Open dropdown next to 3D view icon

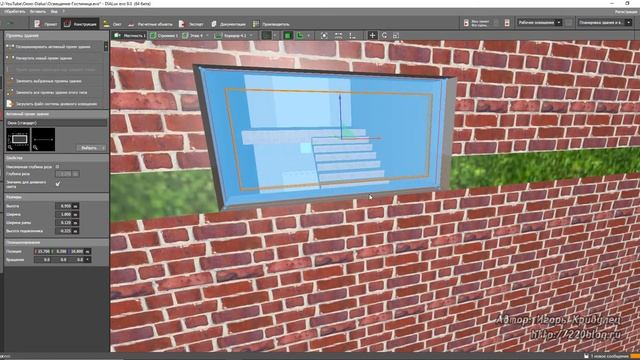point(275,36)
